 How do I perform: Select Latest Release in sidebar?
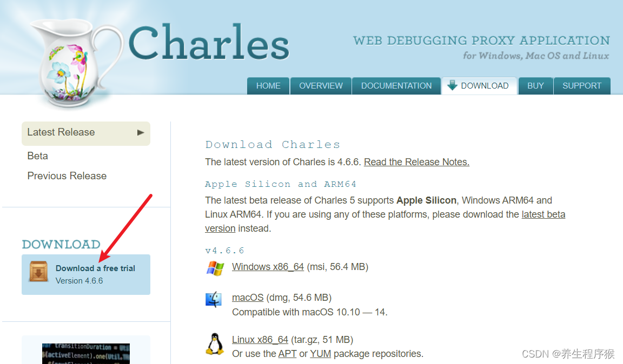[x=86, y=133]
